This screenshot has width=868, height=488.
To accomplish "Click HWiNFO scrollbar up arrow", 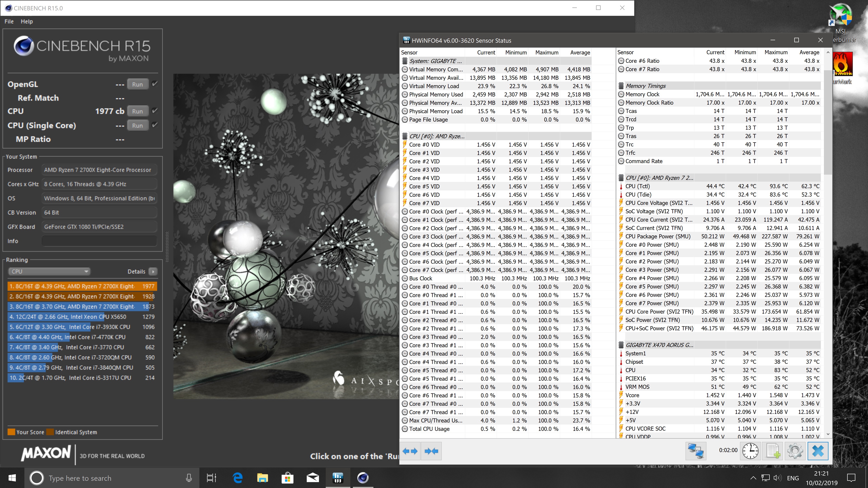I will pyautogui.click(x=828, y=53).
